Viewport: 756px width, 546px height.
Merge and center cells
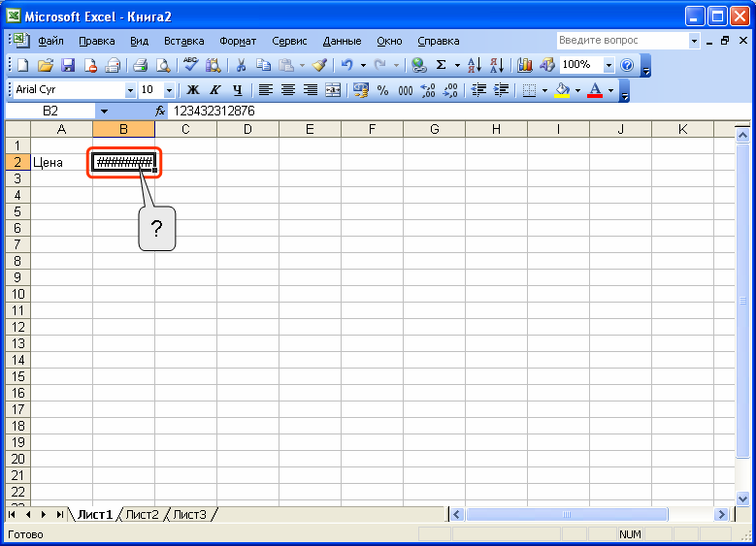[333, 90]
